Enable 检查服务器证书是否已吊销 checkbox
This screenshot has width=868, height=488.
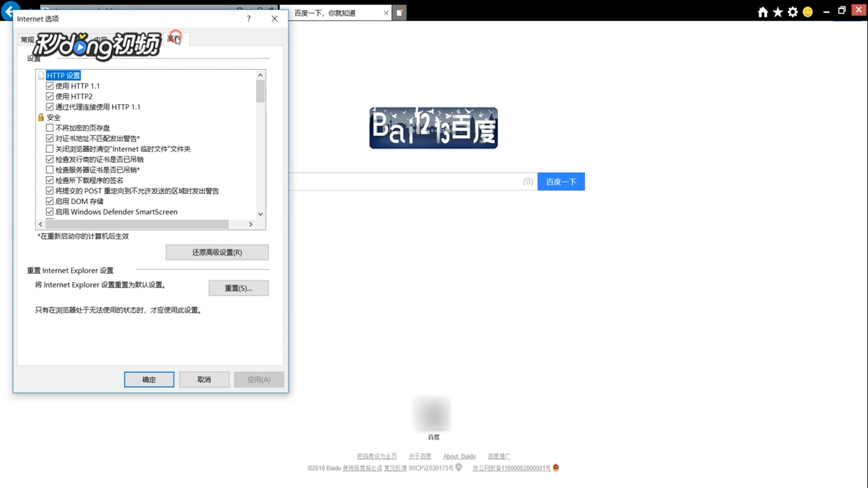(50, 170)
